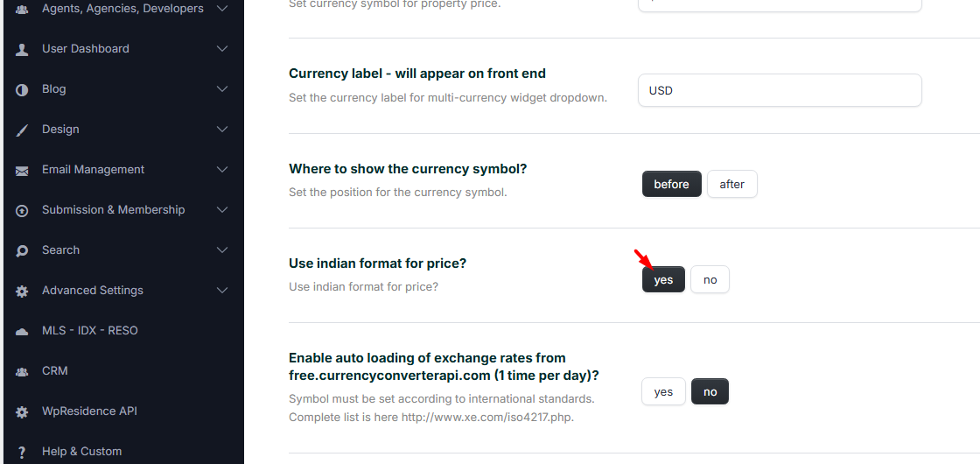Click the Email Management envelope icon
Screen dimensions: 980x464
tap(22, 170)
